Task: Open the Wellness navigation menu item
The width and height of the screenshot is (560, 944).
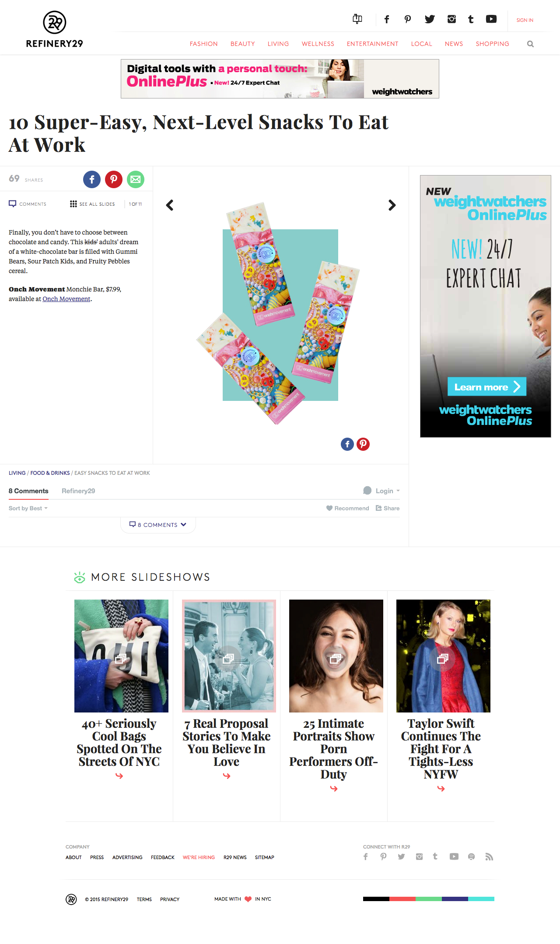Action: (318, 44)
